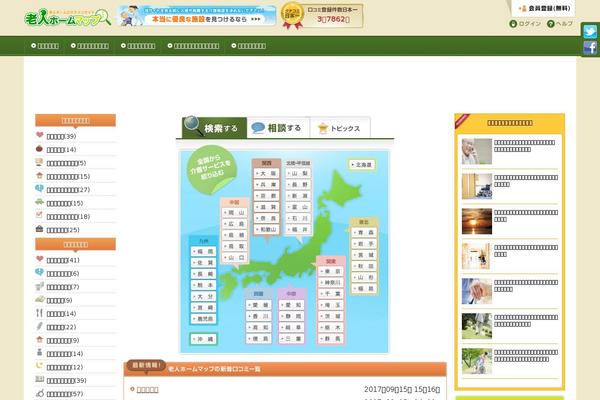
Task: Open the ログイン link
Action: (x=530, y=24)
